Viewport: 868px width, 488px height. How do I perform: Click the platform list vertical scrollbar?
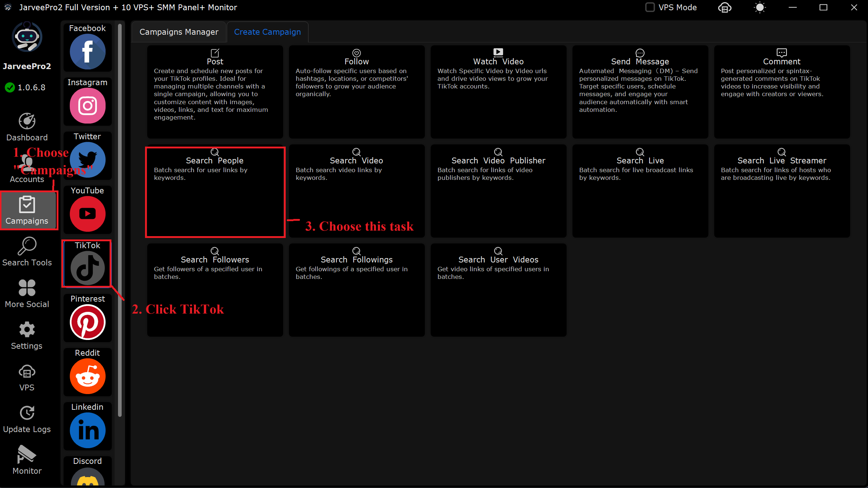click(120, 220)
